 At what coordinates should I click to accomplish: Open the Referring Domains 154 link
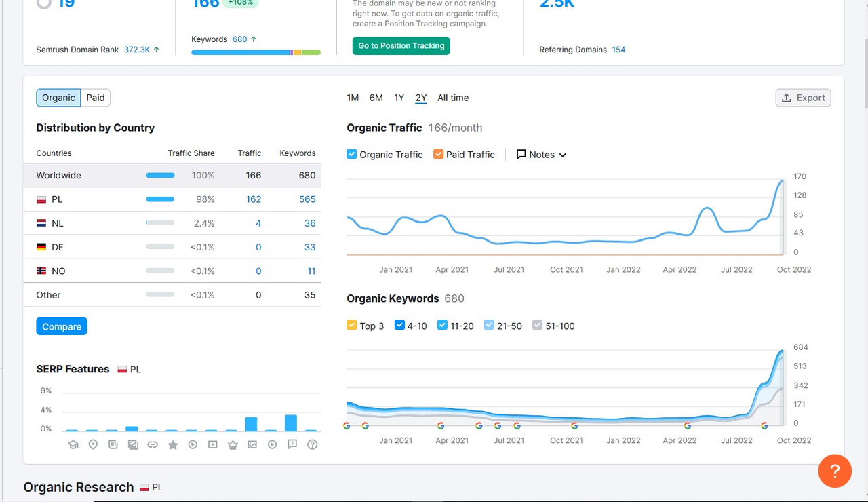[x=618, y=50]
